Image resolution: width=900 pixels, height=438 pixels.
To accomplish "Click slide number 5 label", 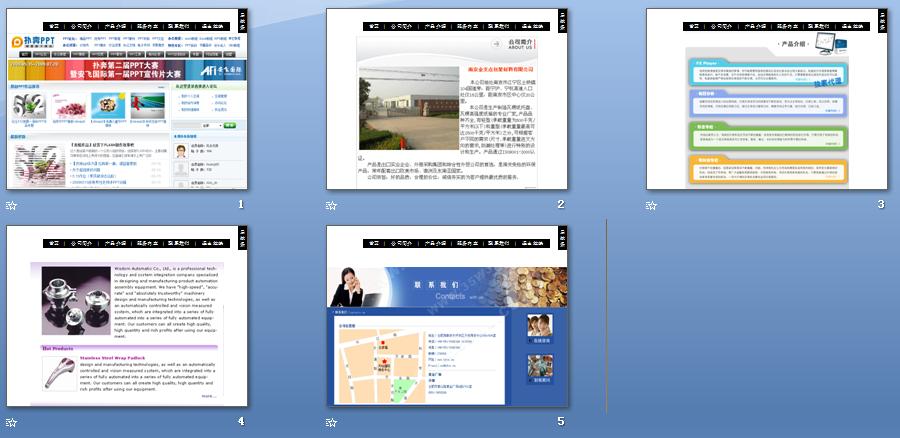I will [561, 421].
